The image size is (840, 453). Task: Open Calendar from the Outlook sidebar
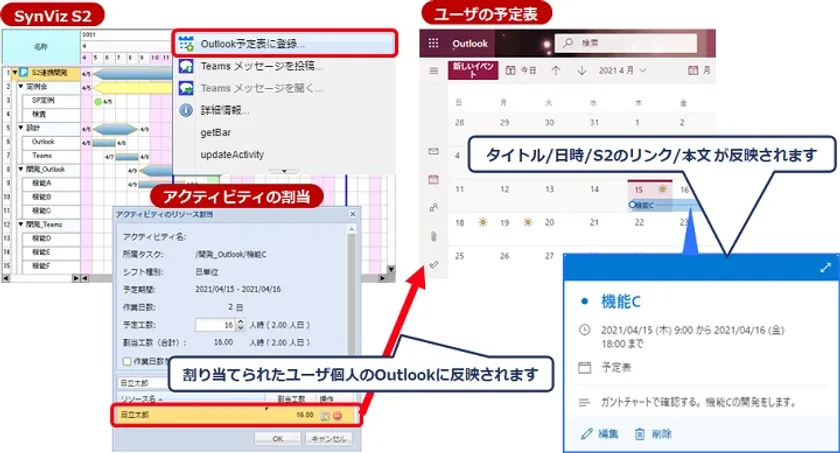tap(434, 179)
